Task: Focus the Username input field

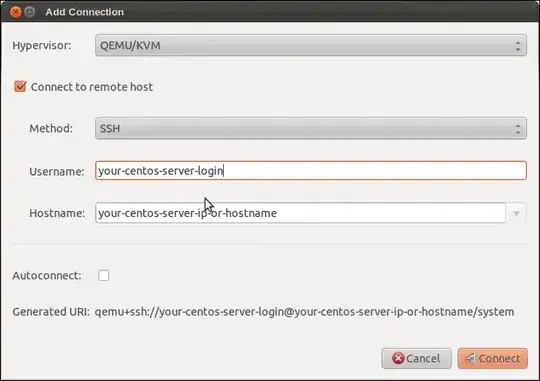Action: (x=311, y=171)
